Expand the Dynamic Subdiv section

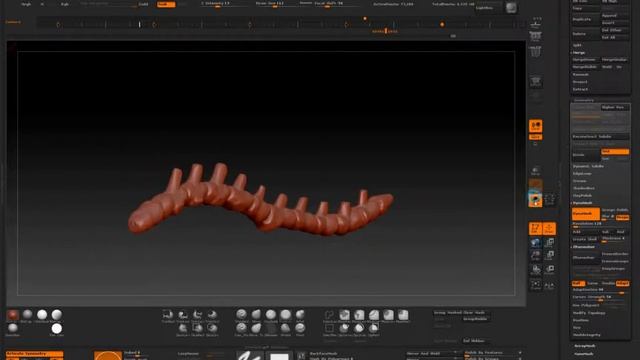pos(588,166)
